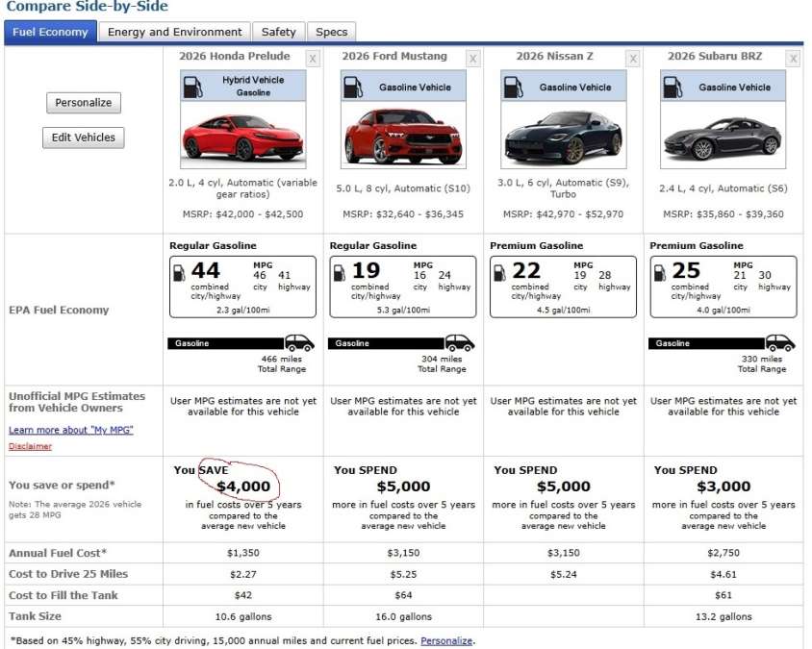
Task: Open the Fuel Economy tab
Action: click(50, 32)
